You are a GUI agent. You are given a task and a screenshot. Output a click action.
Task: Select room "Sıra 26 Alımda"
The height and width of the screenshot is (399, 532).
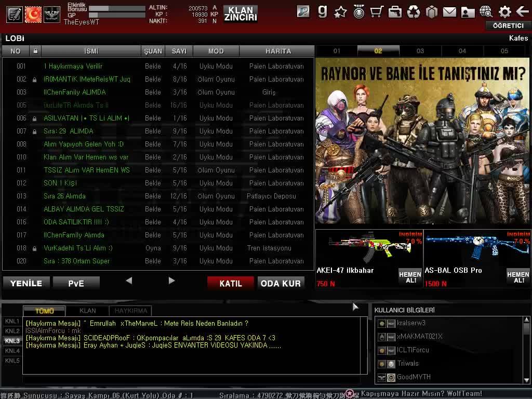[x=158, y=196]
